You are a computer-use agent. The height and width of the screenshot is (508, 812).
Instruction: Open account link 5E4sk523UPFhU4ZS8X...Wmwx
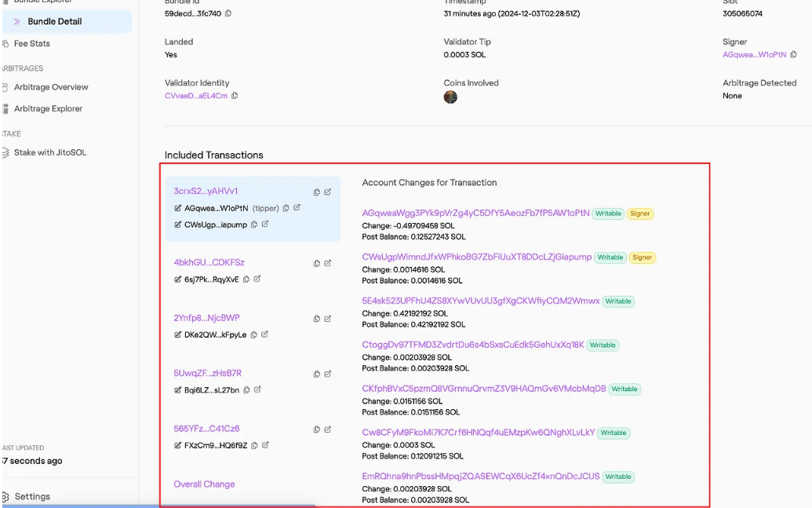tap(480, 301)
